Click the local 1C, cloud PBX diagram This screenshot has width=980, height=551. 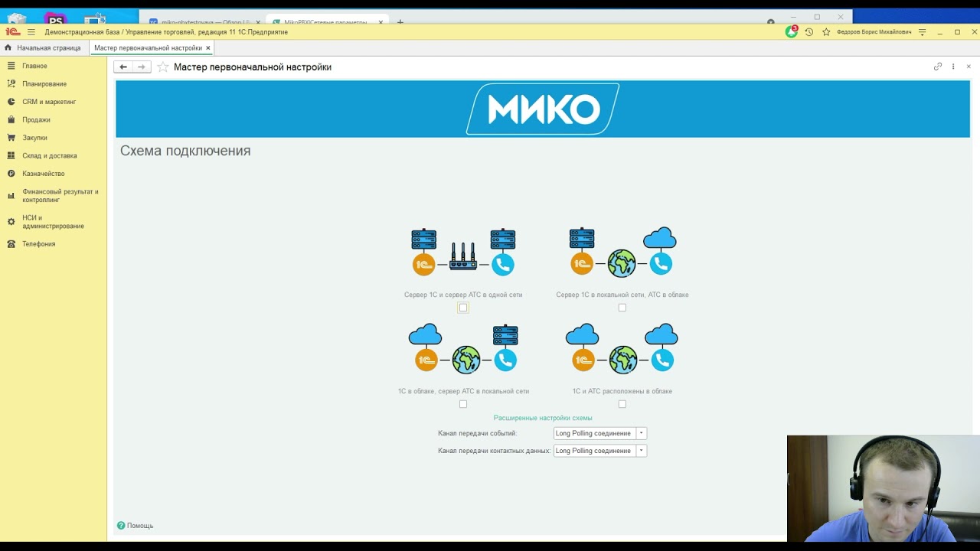[x=622, y=252]
